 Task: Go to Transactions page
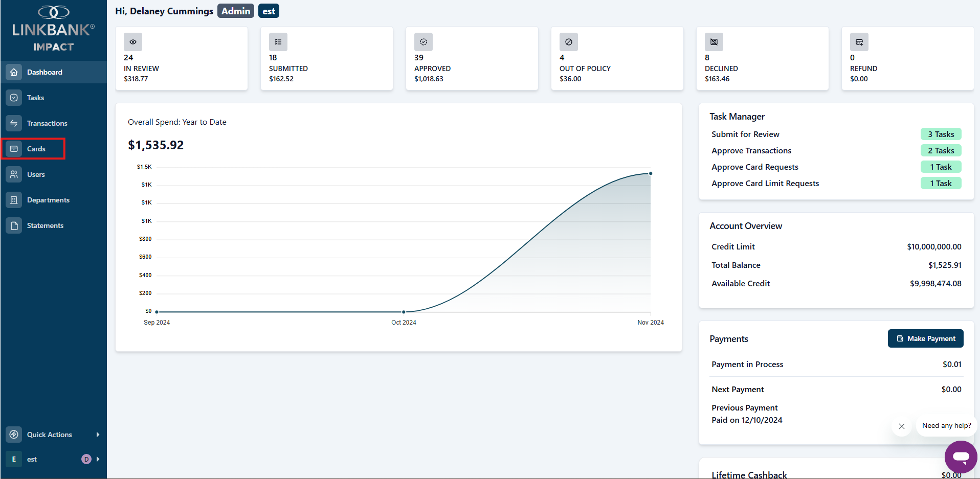(x=54, y=123)
